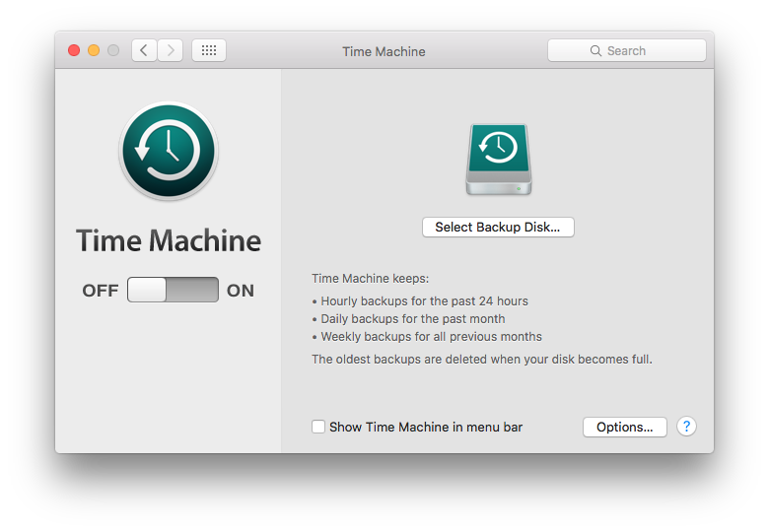Minimize the window with yellow button
769x532 pixels.
pos(94,50)
